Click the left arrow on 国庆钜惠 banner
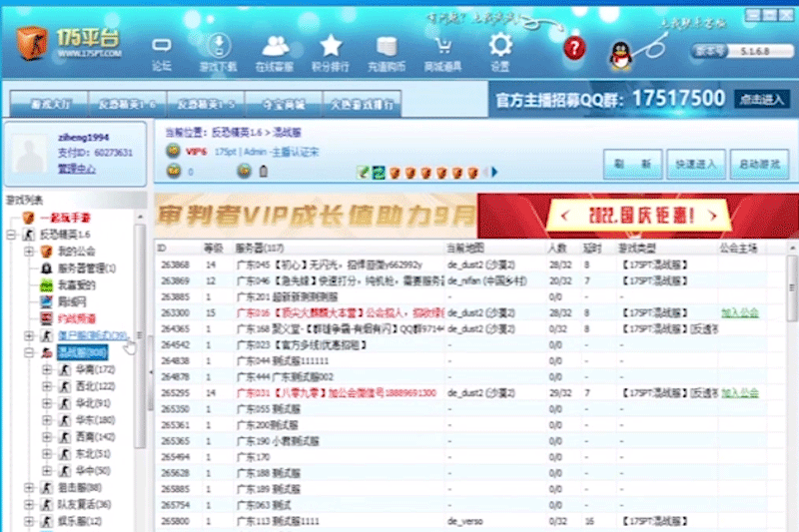 [x=564, y=216]
